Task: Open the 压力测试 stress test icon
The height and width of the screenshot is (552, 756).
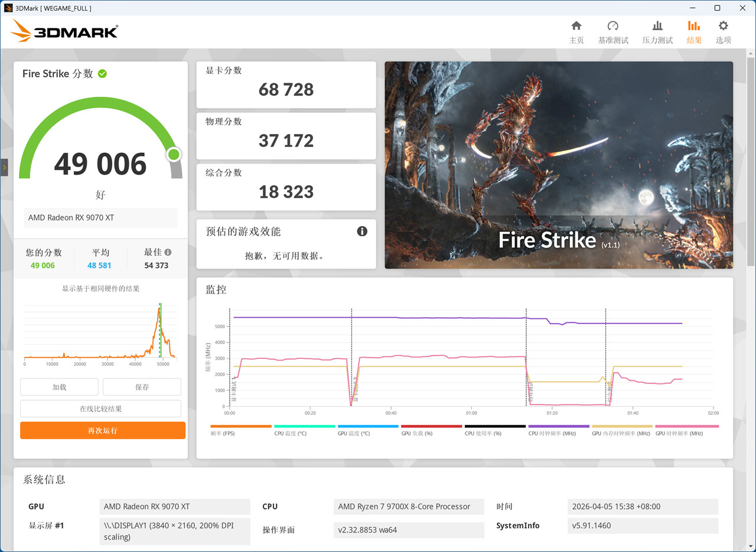Action: [657, 31]
